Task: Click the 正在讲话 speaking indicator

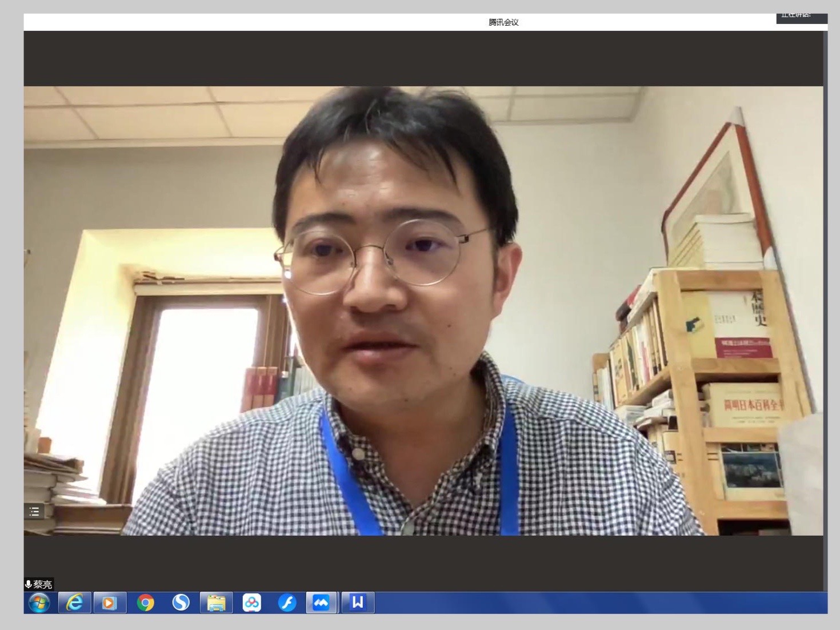Action: pyautogui.click(x=801, y=17)
